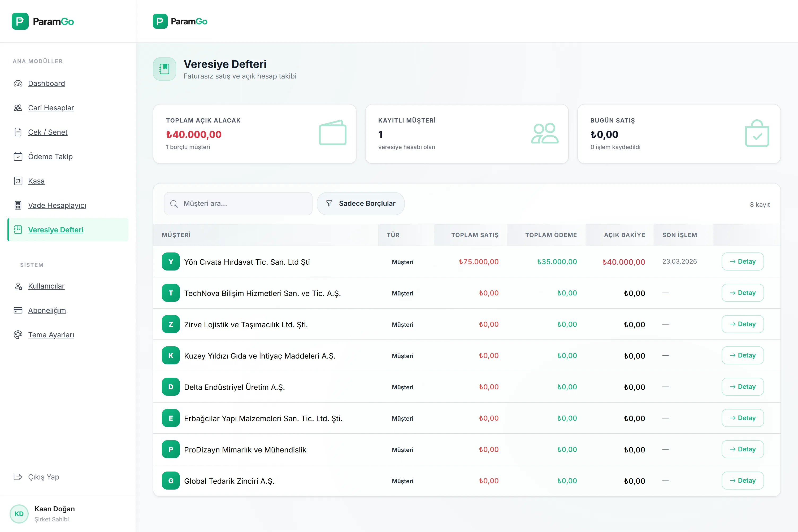The image size is (798, 532).
Task: Click the Çek / Senet document icon
Action: coord(18,132)
